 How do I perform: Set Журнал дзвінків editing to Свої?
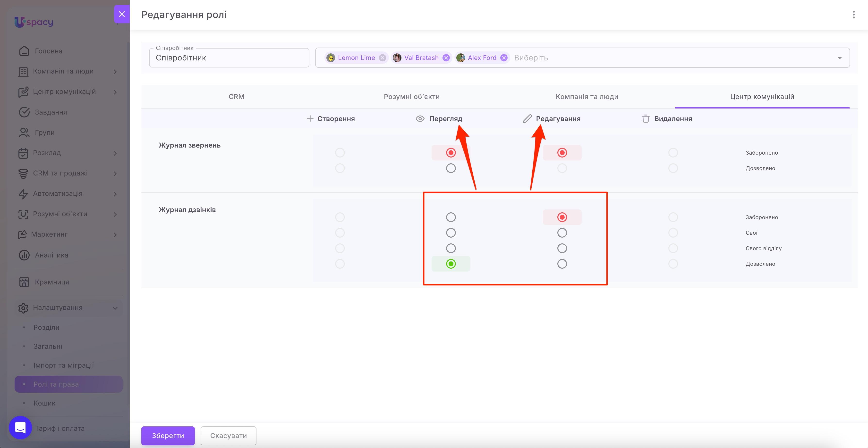562,233
